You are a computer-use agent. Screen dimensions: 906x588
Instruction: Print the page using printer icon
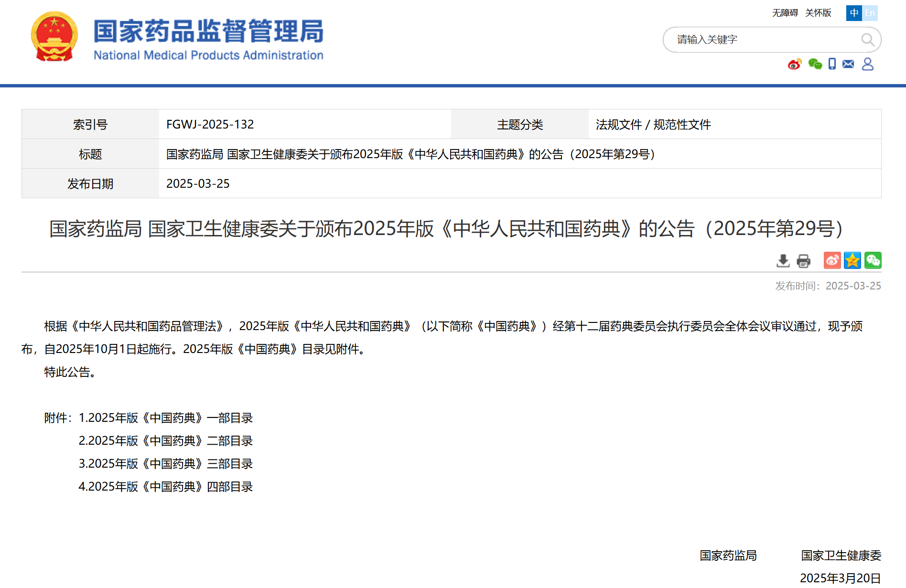pyautogui.click(x=804, y=261)
